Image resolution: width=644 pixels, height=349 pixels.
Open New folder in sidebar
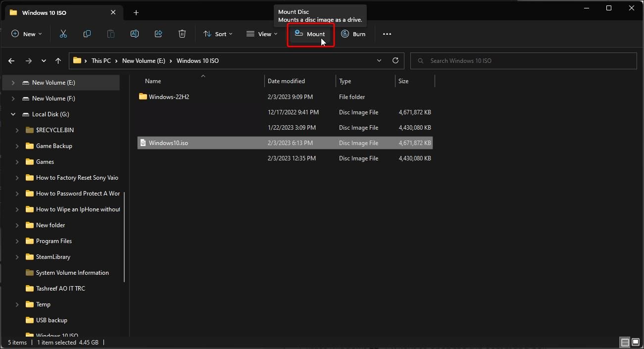[50, 225]
